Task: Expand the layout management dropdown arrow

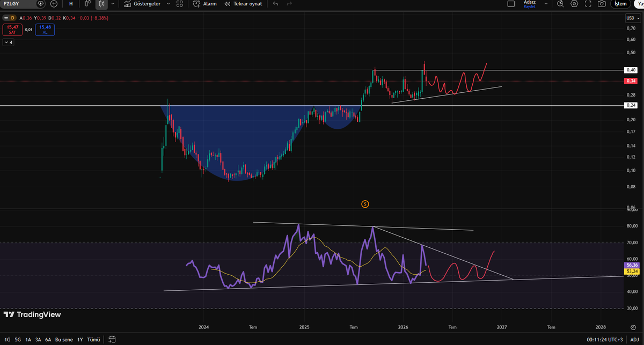Action: pos(546,4)
